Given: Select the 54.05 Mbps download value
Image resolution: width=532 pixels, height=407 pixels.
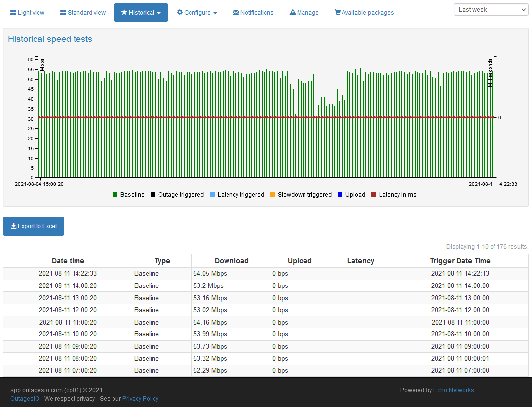Looking at the screenshot, I should [x=210, y=273].
